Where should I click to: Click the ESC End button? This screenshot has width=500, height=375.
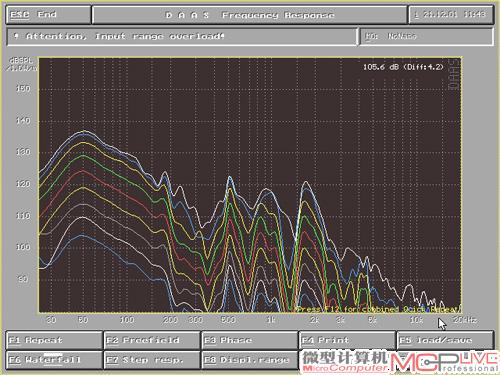(x=48, y=15)
